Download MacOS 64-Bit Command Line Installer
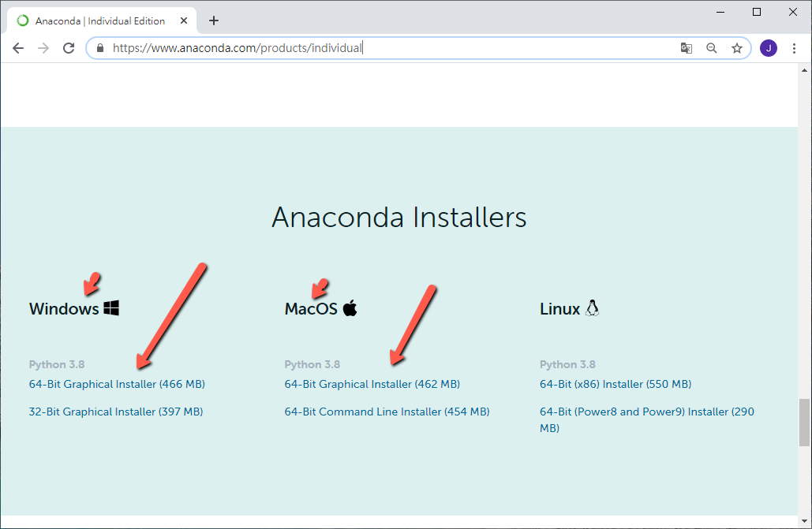 click(387, 412)
